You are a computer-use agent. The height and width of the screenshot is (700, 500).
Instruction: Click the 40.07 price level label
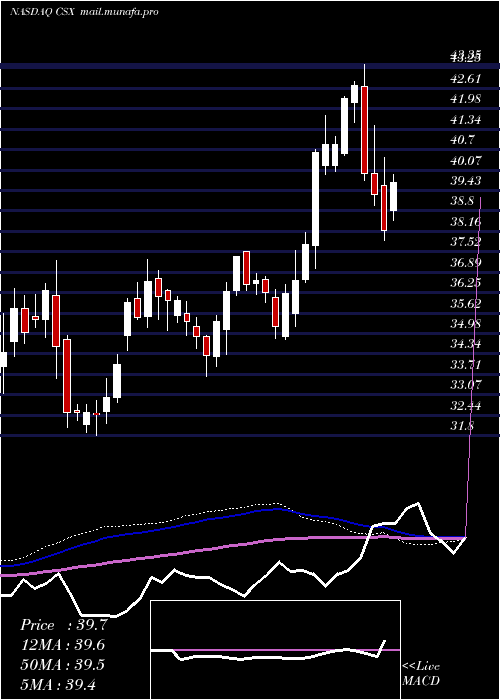click(466, 160)
